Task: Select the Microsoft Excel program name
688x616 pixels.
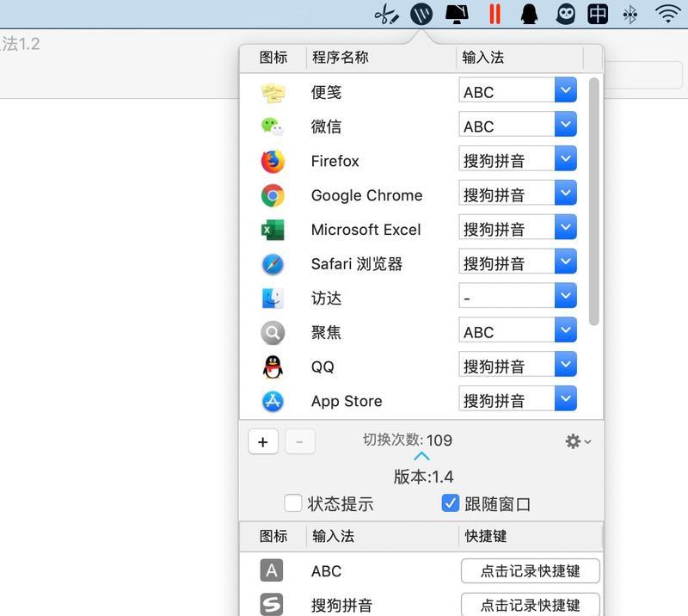Action: click(x=366, y=230)
